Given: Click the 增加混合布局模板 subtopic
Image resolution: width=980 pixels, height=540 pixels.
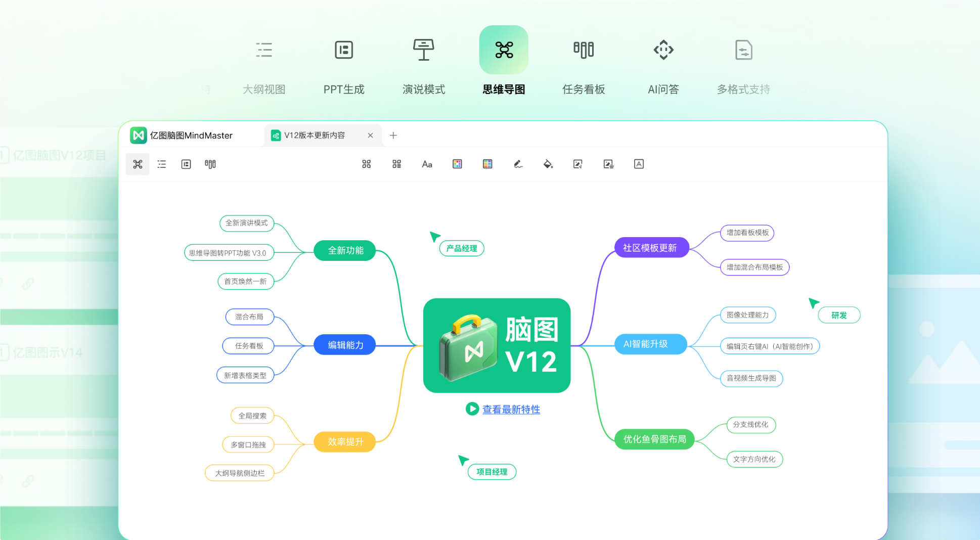Looking at the screenshot, I should click(x=755, y=267).
